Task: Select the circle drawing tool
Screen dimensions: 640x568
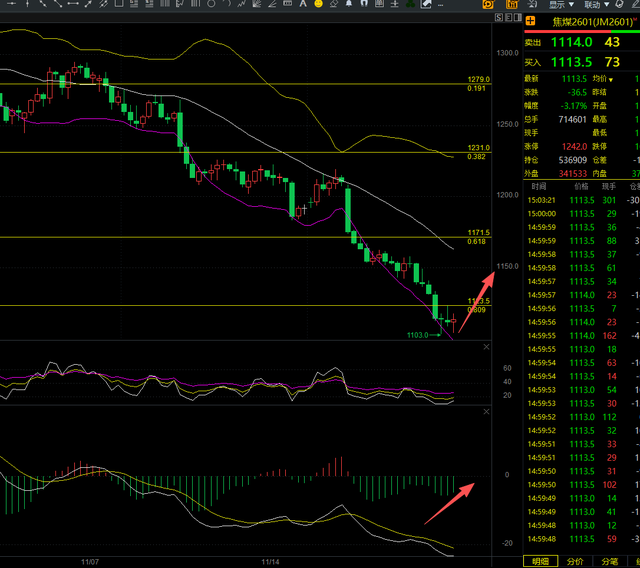Action: coord(211,4)
